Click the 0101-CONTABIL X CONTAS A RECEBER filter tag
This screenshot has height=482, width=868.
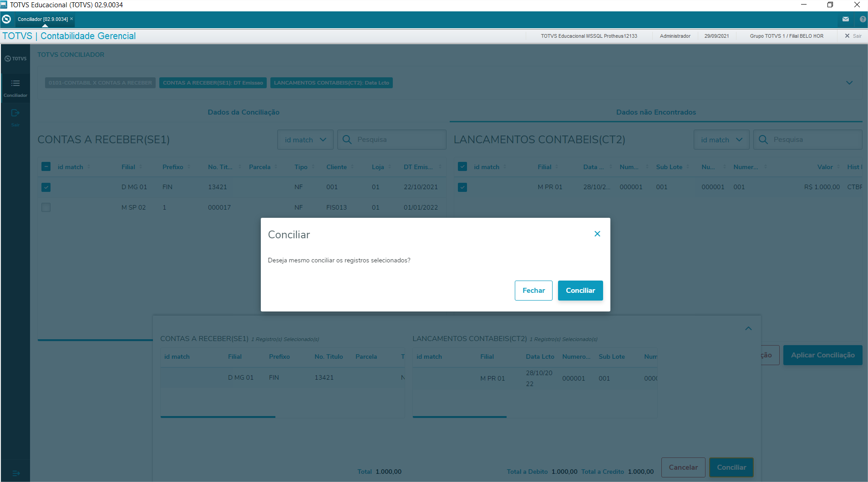100,83
